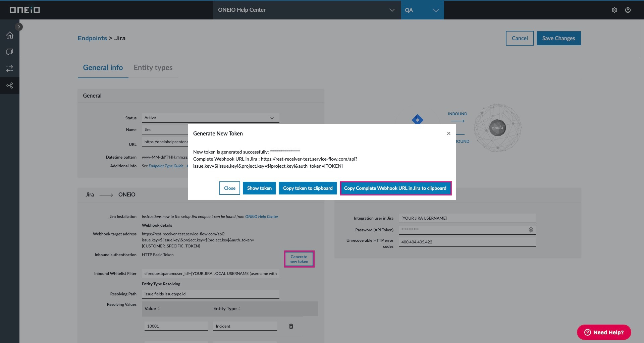Select the endpoints share icon in sidebar
The height and width of the screenshot is (343, 644).
click(x=10, y=85)
